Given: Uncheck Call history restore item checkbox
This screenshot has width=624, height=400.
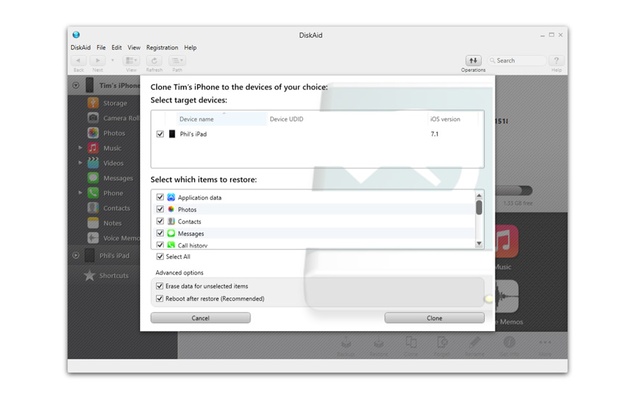Looking at the screenshot, I should click(160, 244).
